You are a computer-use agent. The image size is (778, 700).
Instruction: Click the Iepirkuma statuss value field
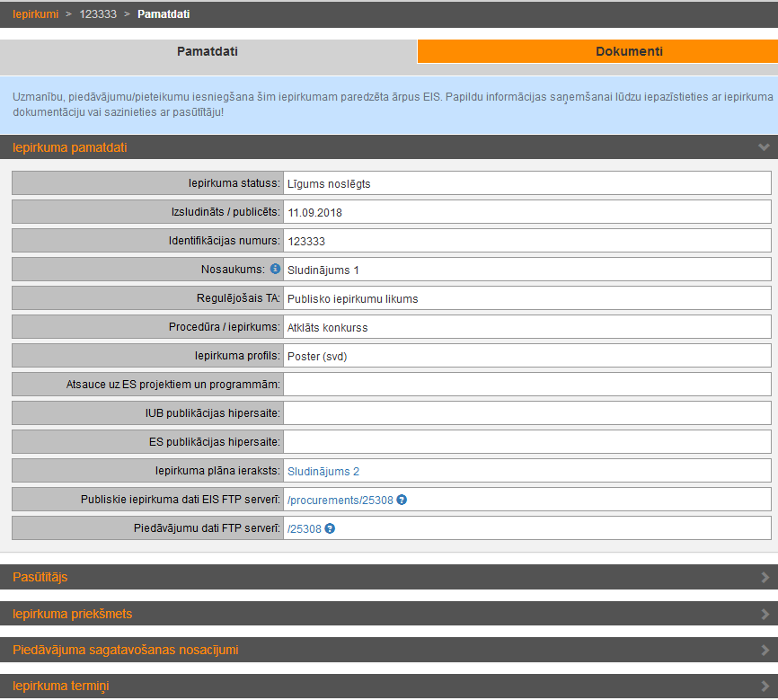point(526,183)
